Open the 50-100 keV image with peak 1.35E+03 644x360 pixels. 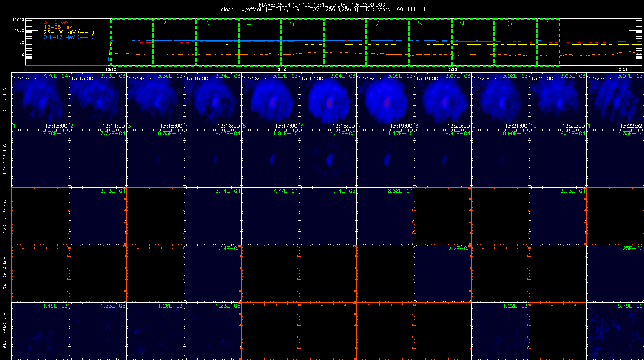pyautogui.click(x=98, y=331)
